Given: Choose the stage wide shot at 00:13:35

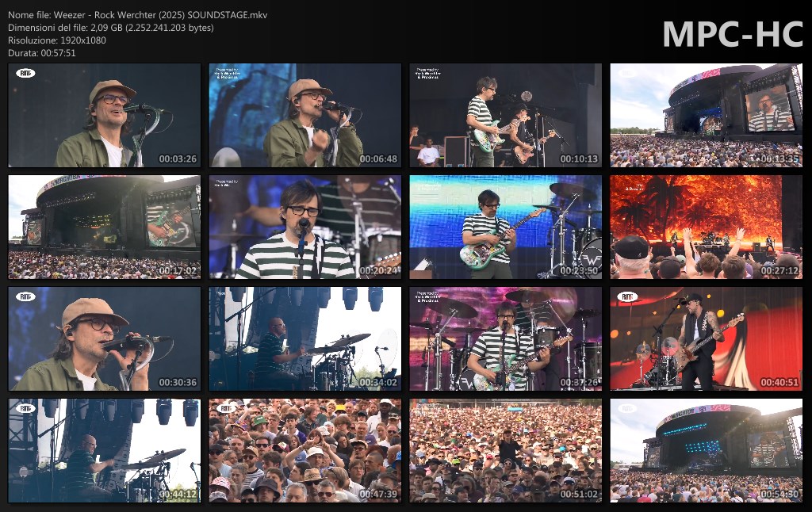Looking at the screenshot, I should (x=706, y=116).
